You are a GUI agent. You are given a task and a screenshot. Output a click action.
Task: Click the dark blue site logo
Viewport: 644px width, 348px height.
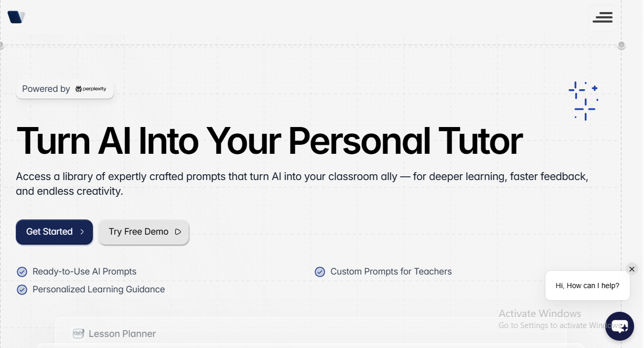16,17
